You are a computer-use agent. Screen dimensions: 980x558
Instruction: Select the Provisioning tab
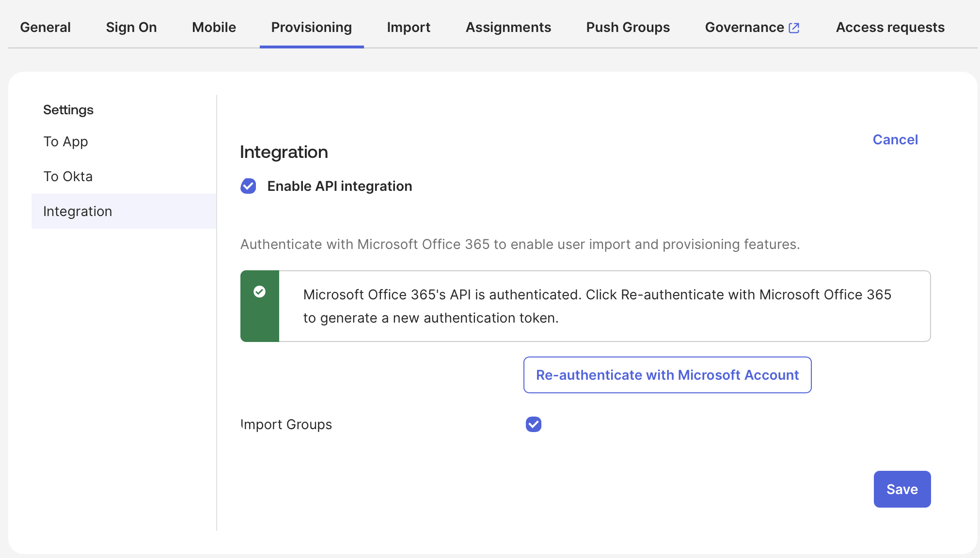(x=312, y=27)
